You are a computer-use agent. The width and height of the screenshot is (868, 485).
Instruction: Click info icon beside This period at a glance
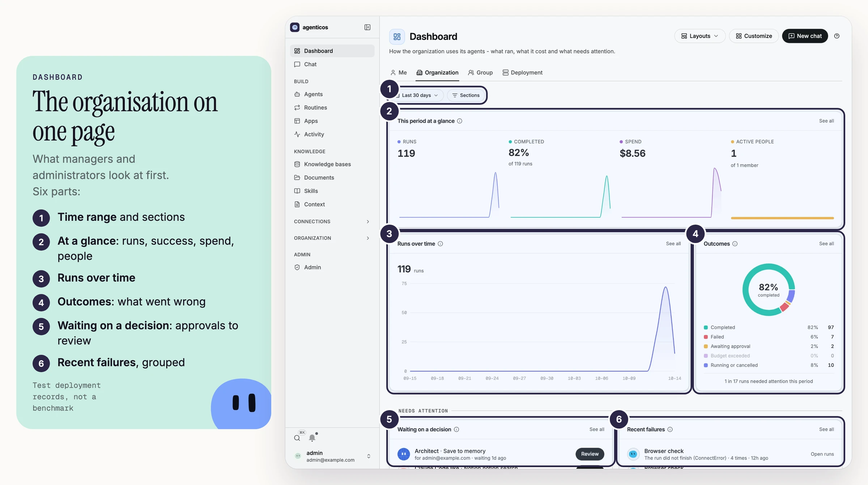click(x=460, y=121)
